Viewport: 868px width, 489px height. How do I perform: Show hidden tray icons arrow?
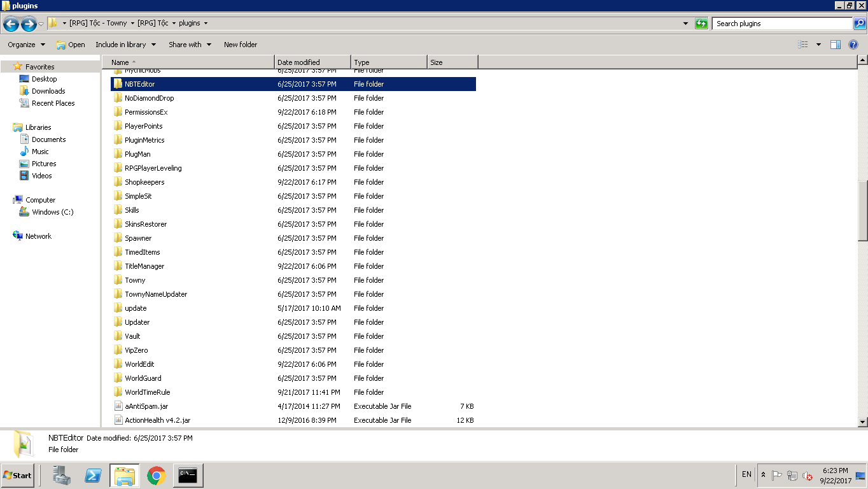click(x=764, y=475)
